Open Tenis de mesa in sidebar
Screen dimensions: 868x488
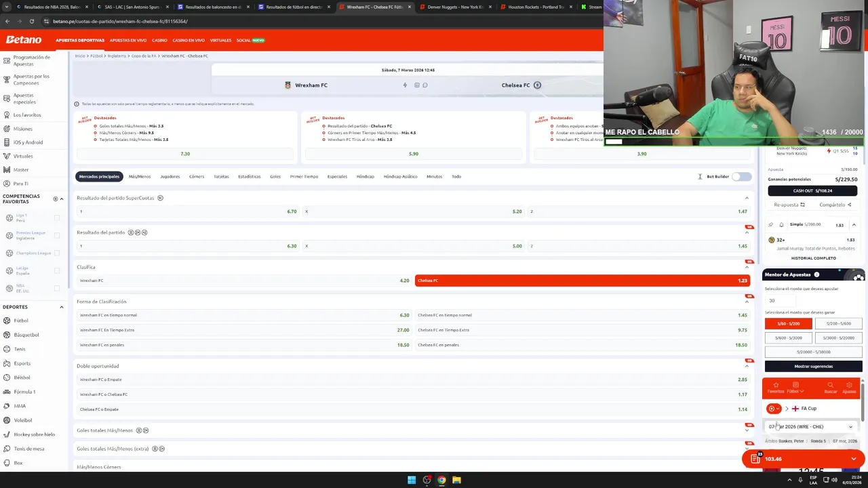(x=28, y=449)
